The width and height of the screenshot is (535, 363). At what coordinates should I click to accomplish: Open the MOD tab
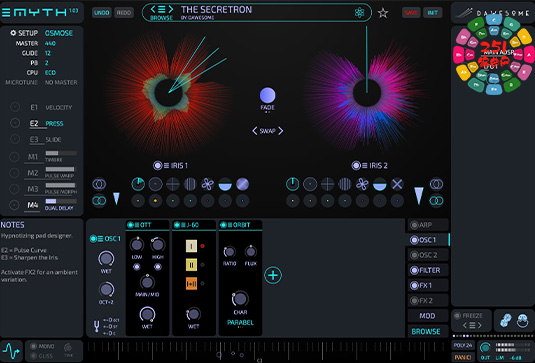pos(428,316)
